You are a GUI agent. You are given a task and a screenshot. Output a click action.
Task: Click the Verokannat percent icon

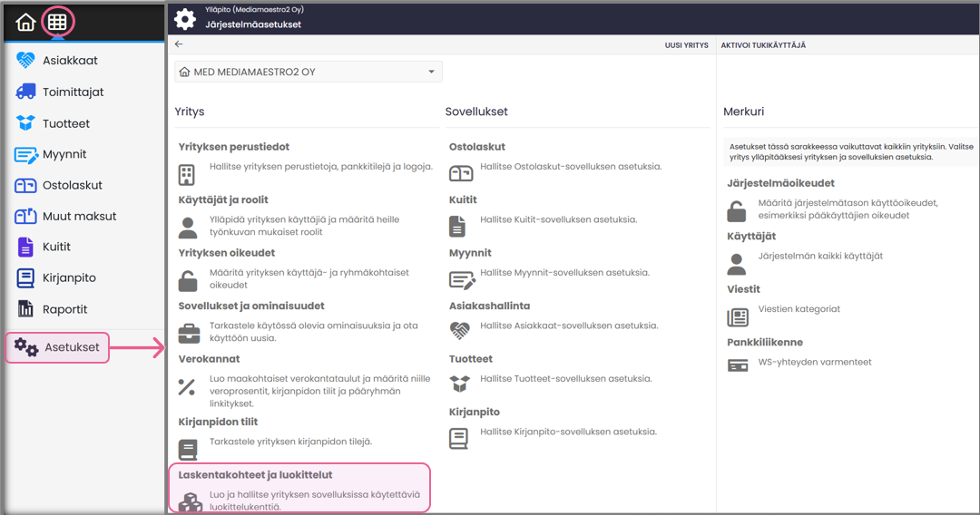(x=188, y=387)
